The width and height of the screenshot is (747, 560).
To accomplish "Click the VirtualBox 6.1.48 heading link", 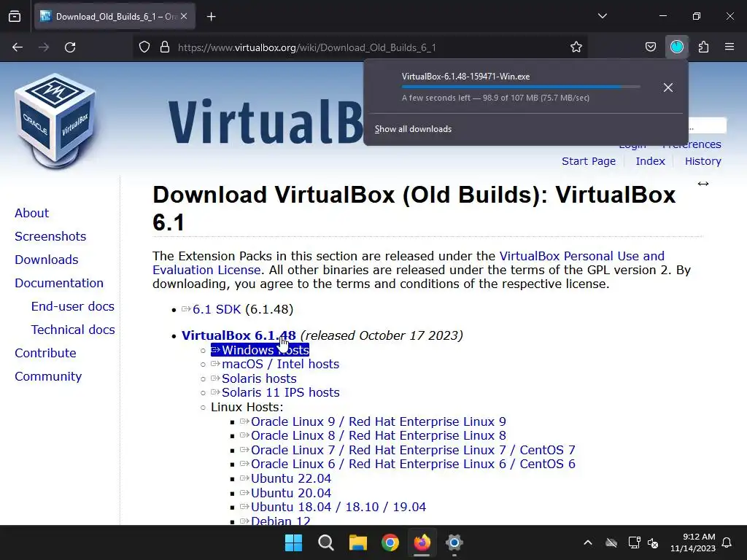I will (239, 335).
